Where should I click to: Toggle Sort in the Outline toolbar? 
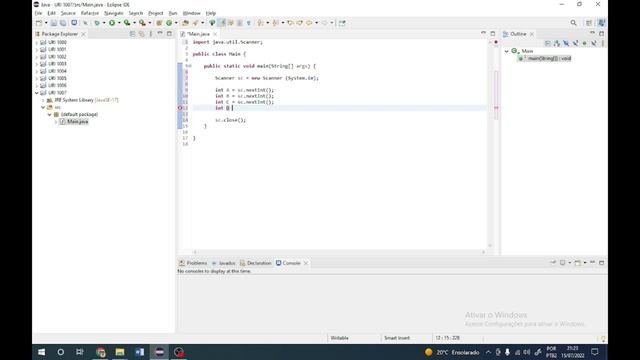pyautogui.click(x=557, y=43)
